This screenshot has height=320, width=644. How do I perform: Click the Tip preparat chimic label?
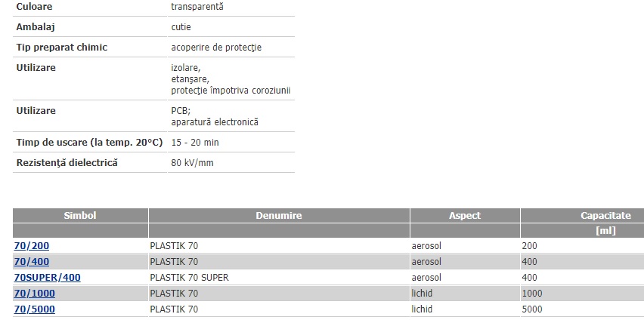62,48
